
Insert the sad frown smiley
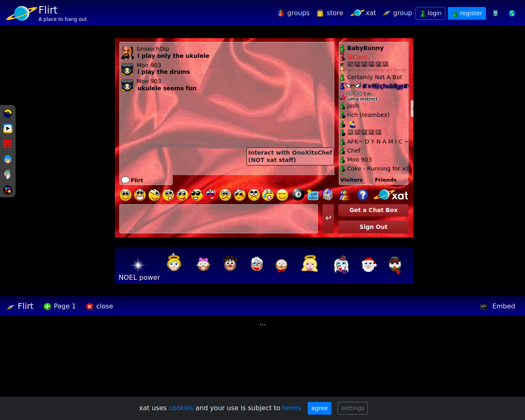pyautogui.click(x=254, y=195)
